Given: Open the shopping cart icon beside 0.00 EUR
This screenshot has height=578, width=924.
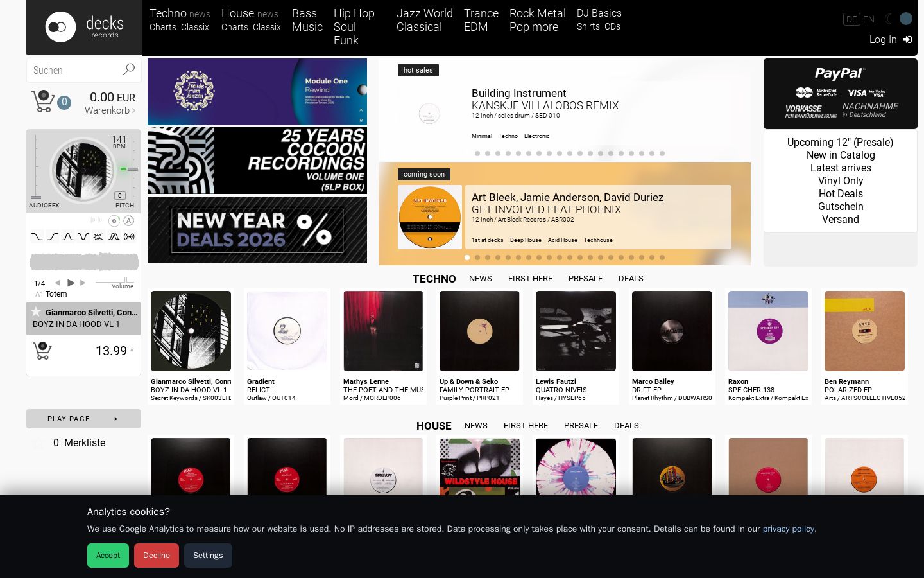Looking at the screenshot, I should pos(42,101).
